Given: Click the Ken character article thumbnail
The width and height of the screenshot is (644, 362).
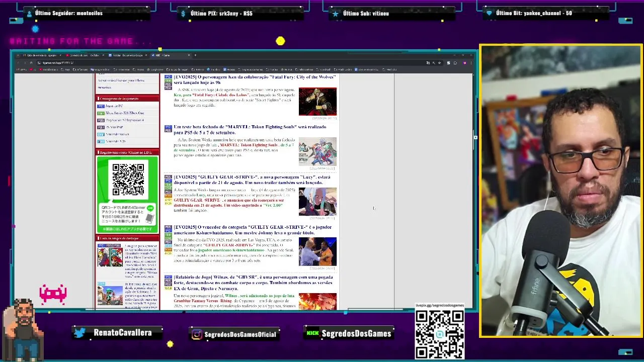Looking at the screenshot, I should tap(317, 102).
